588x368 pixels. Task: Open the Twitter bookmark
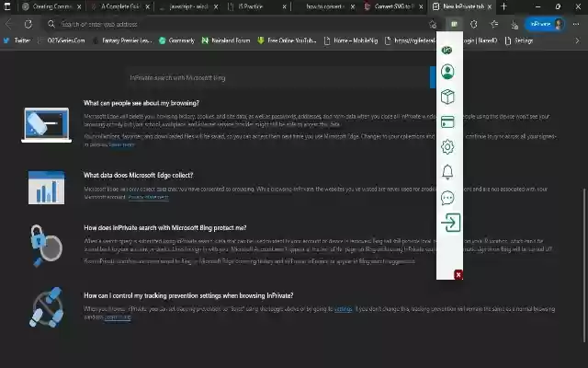point(17,40)
